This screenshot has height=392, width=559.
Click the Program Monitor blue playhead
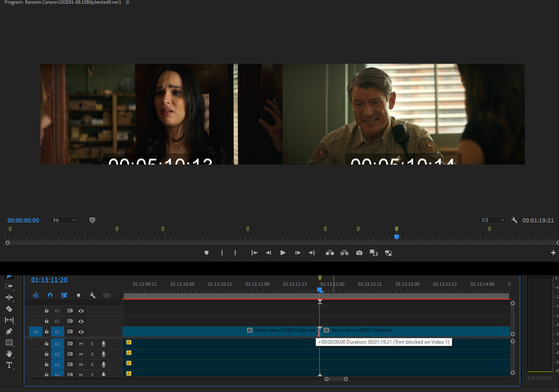pos(396,237)
